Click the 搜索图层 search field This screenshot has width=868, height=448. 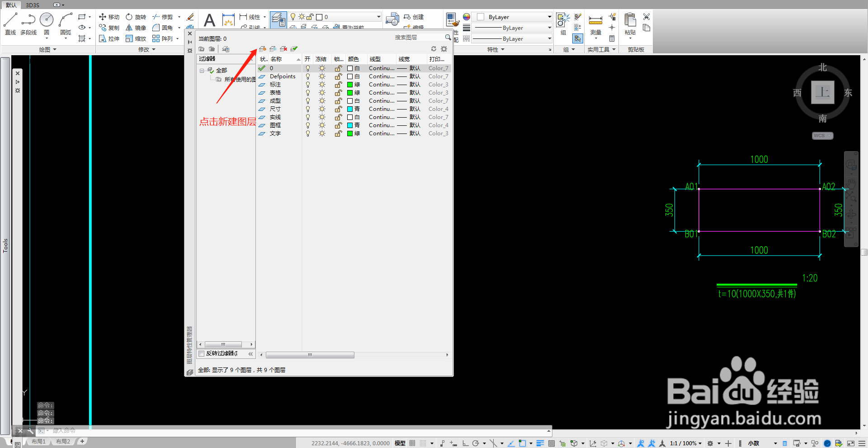click(x=418, y=38)
